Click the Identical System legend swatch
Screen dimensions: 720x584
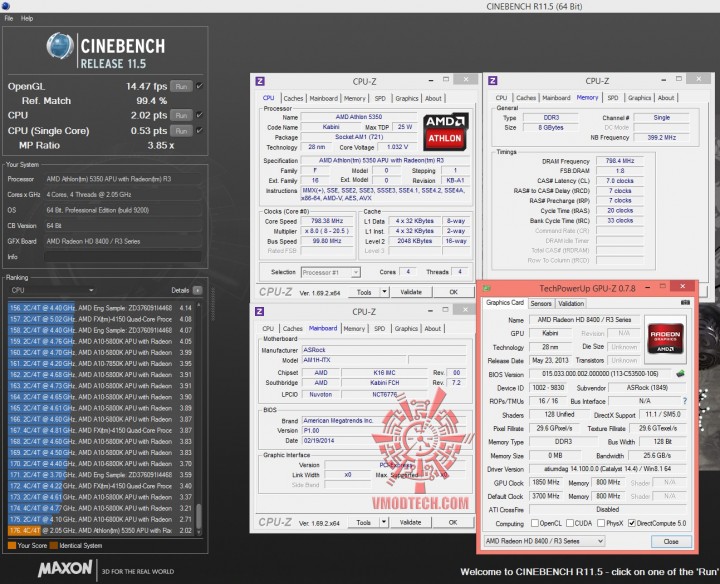54,545
